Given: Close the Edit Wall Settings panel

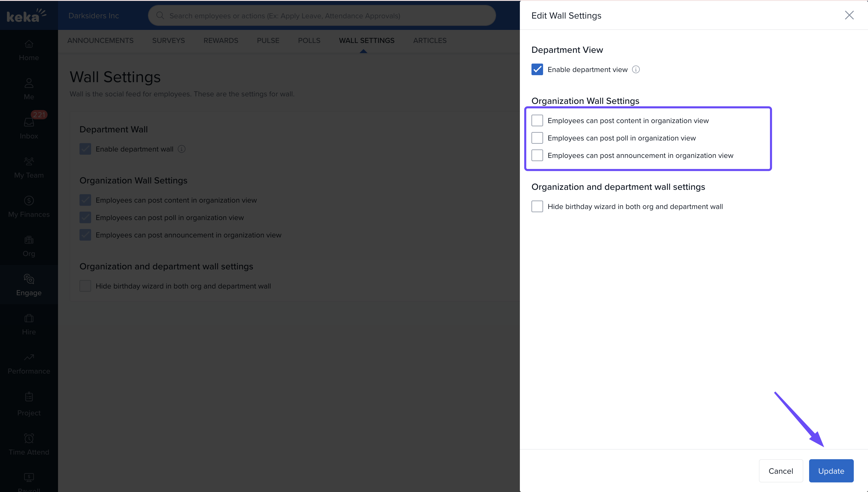Looking at the screenshot, I should coord(849,15).
